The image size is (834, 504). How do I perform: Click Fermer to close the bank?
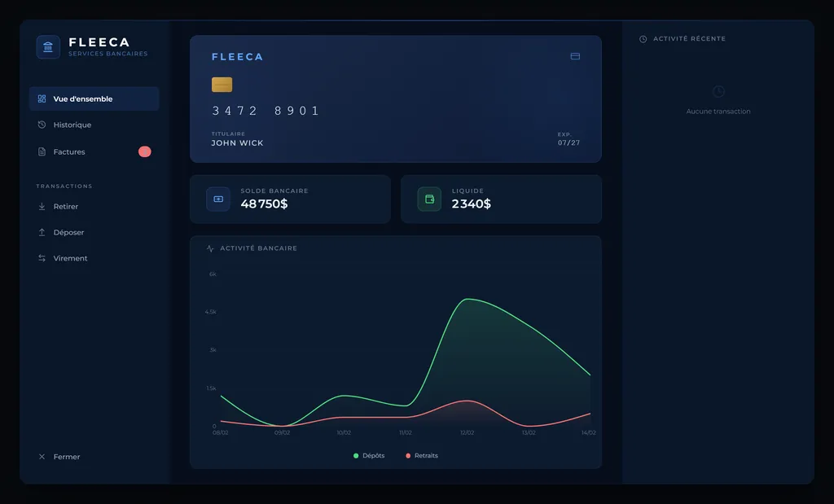click(x=94, y=457)
